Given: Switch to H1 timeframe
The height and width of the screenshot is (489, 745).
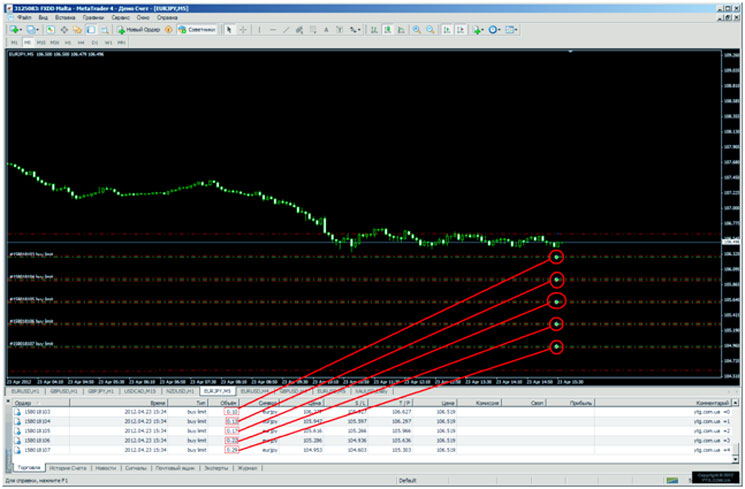Looking at the screenshot, I should pos(69,43).
